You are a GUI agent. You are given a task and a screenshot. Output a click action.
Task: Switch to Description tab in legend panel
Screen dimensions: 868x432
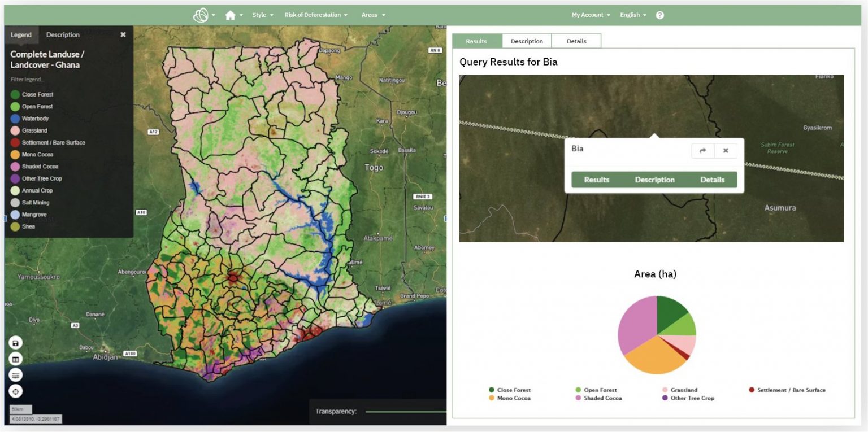click(63, 35)
